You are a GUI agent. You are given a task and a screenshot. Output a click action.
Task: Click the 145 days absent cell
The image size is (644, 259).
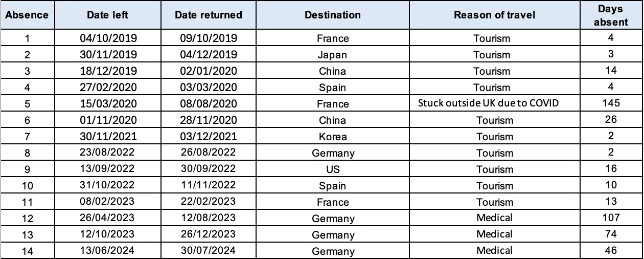(x=611, y=103)
